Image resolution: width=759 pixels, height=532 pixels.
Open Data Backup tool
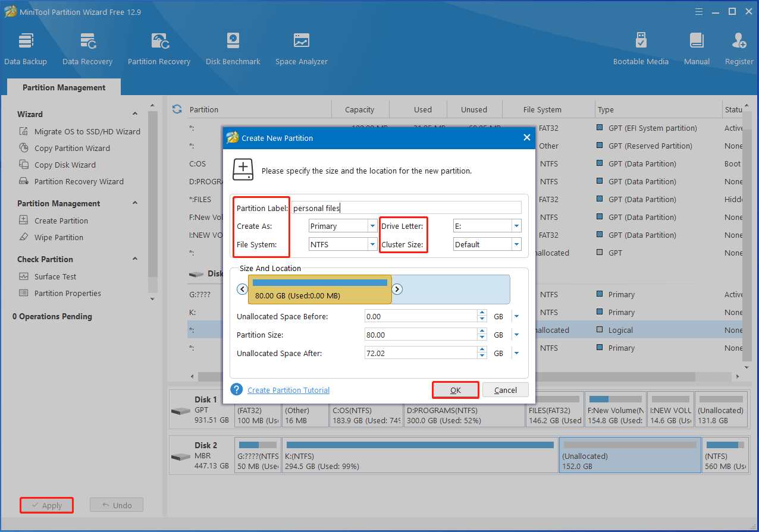click(26, 49)
